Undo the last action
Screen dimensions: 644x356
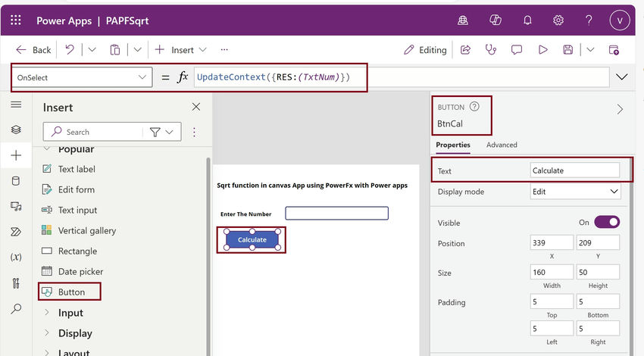[x=70, y=50]
